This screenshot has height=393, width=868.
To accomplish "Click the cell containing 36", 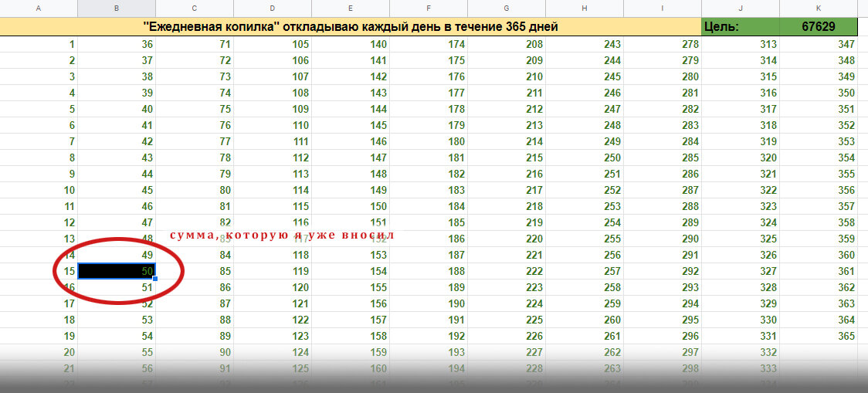I will pos(117,44).
